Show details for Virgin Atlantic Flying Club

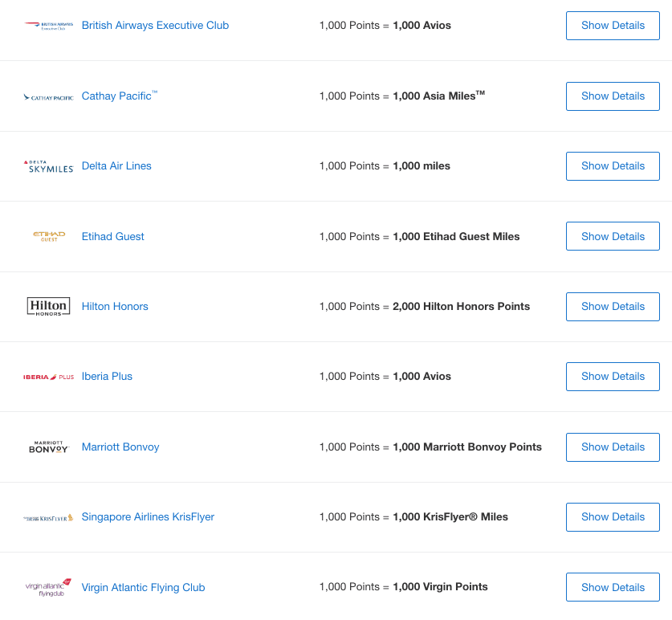tap(613, 587)
